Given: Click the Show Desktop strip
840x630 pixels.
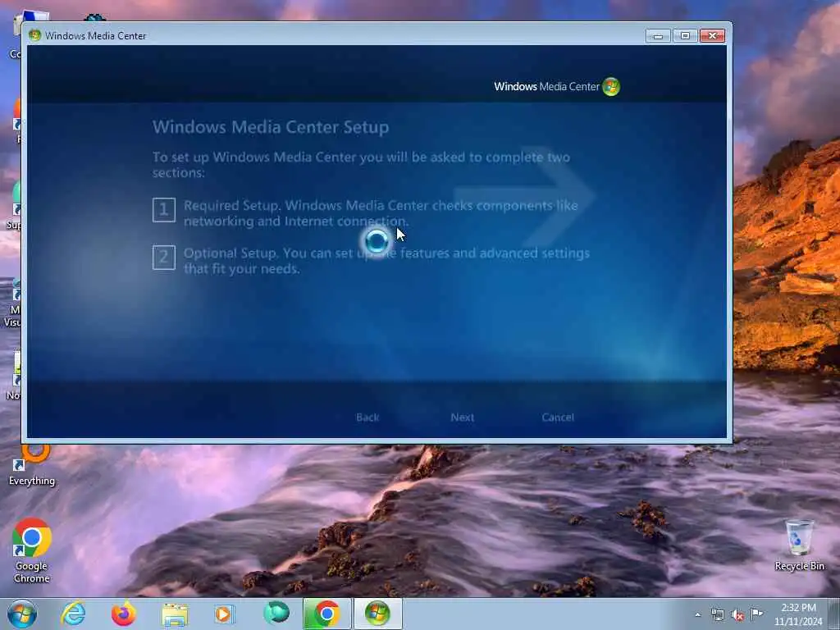Looking at the screenshot, I should click(x=834, y=614).
